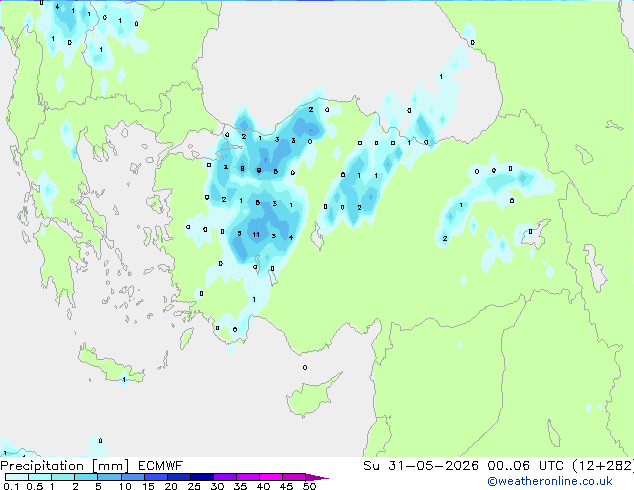Click the '(12+282)' forecast run text
This screenshot has width=634, height=490.
pyautogui.click(x=603, y=466)
